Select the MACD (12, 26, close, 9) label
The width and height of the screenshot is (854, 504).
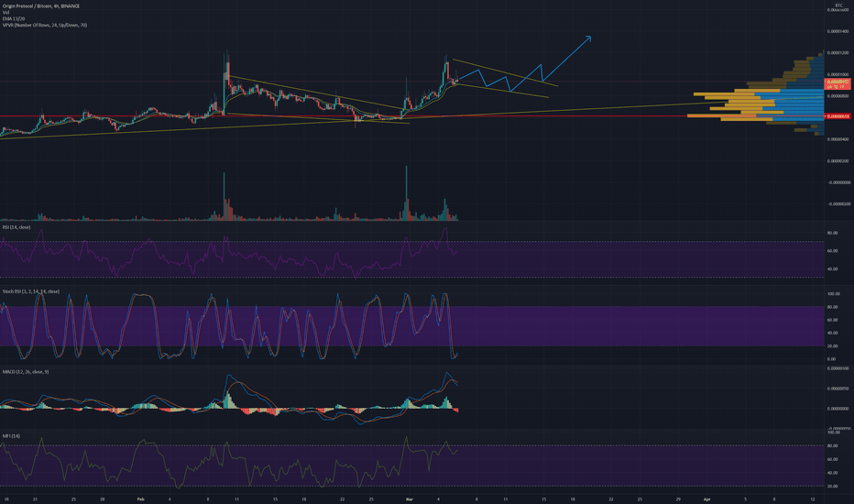(26, 372)
